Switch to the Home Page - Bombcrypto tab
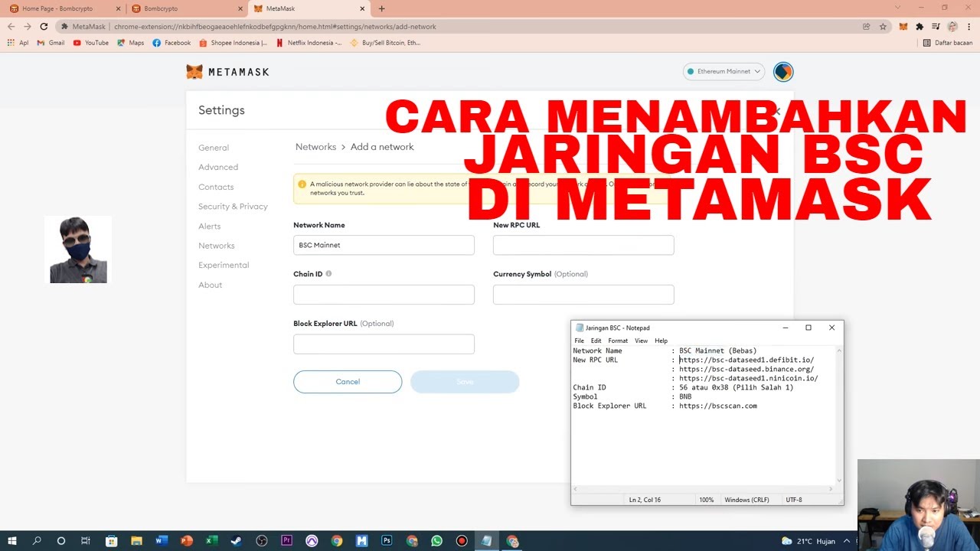 click(64, 8)
